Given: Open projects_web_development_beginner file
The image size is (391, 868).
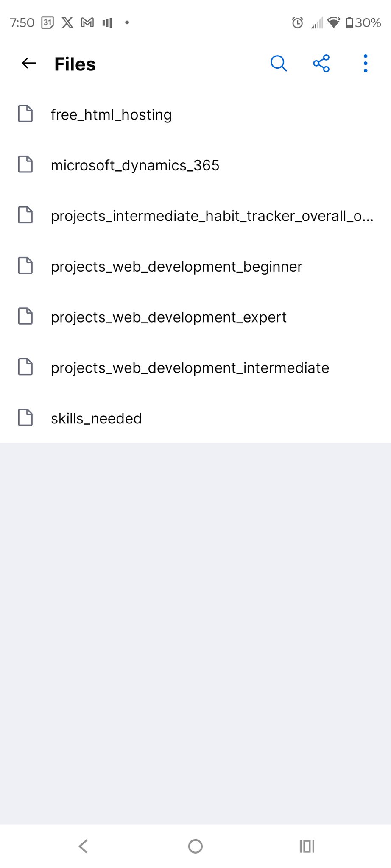Looking at the screenshot, I should pyautogui.click(x=176, y=267).
